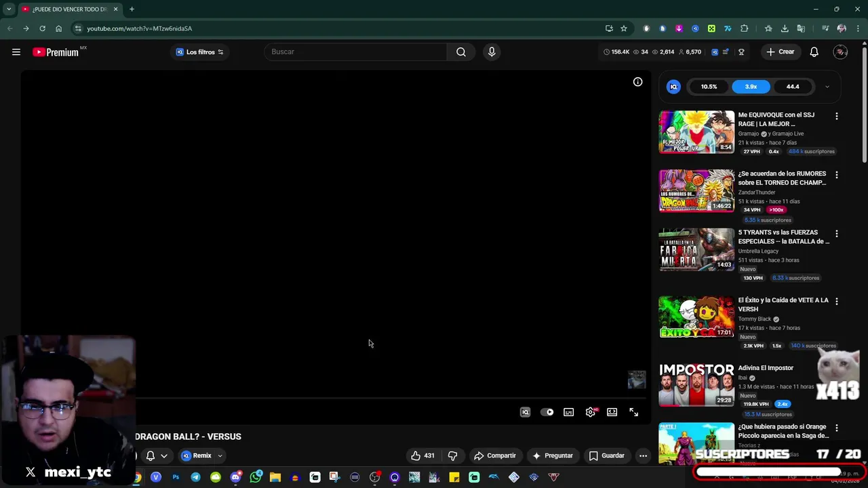Click the URL address bar
This screenshot has width=868, height=488.
pyautogui.click(x=339, y=28)
